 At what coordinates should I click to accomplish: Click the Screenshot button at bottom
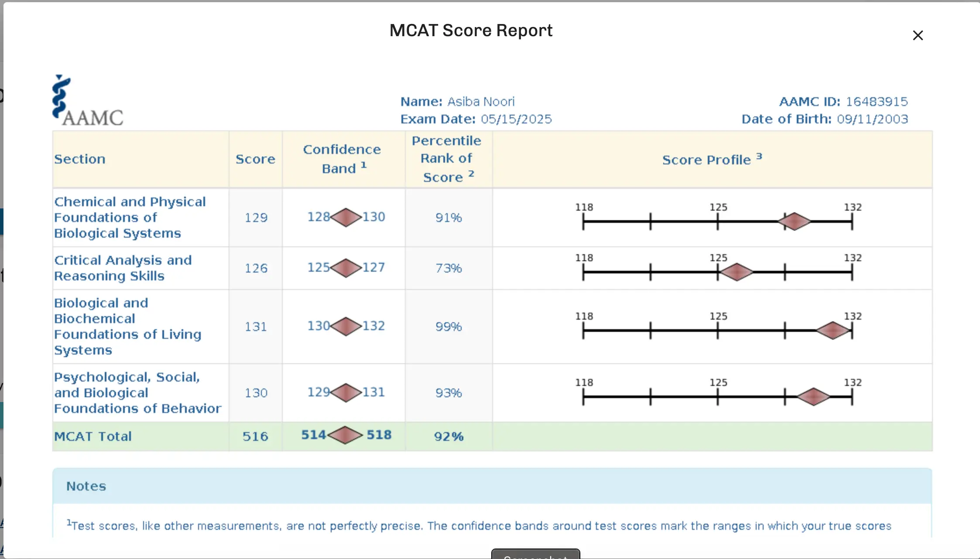[x=535, y=555]
